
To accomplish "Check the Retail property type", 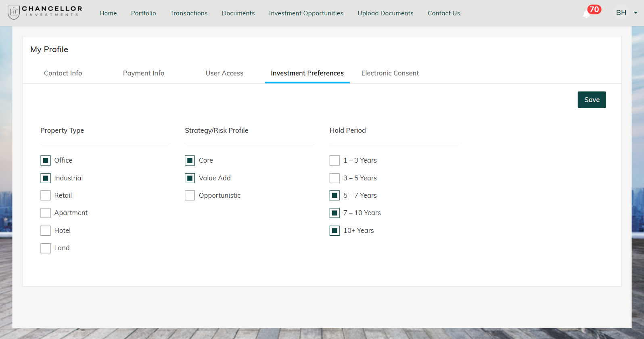I will point(46,195).
